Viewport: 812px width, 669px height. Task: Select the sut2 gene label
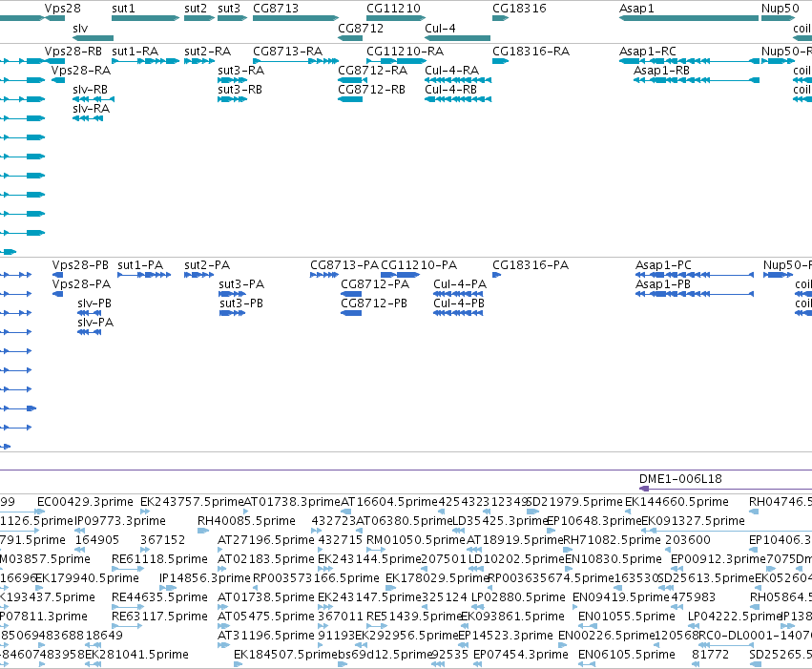(196, 9)
